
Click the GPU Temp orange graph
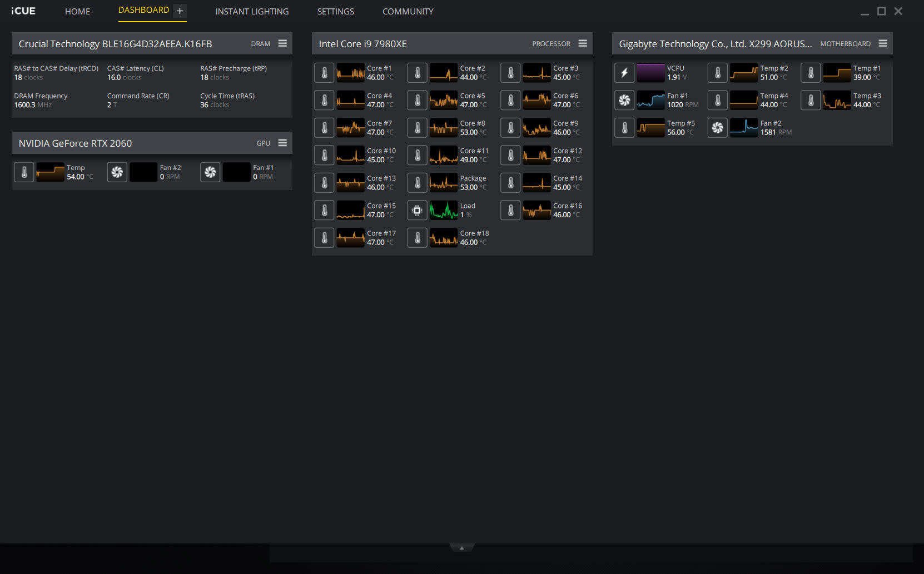pos(50,172)
